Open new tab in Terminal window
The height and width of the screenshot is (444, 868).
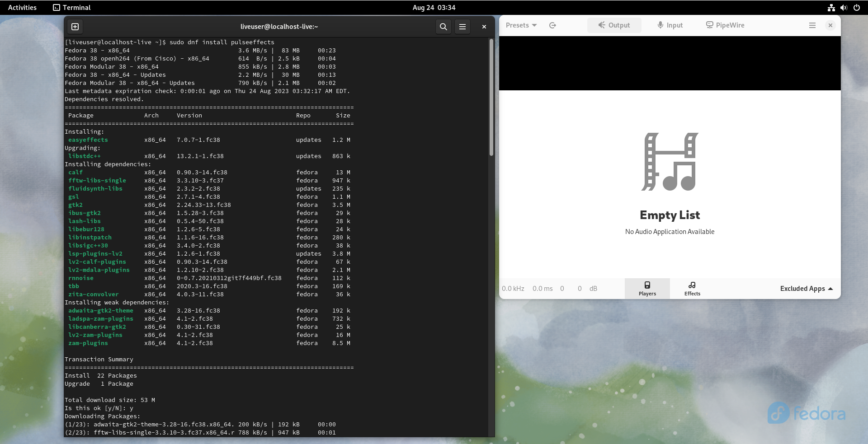tap(75, 27)
